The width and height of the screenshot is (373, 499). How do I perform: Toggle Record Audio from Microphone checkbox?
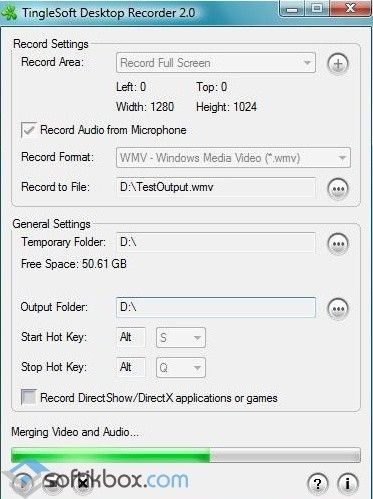click(29, 130)
